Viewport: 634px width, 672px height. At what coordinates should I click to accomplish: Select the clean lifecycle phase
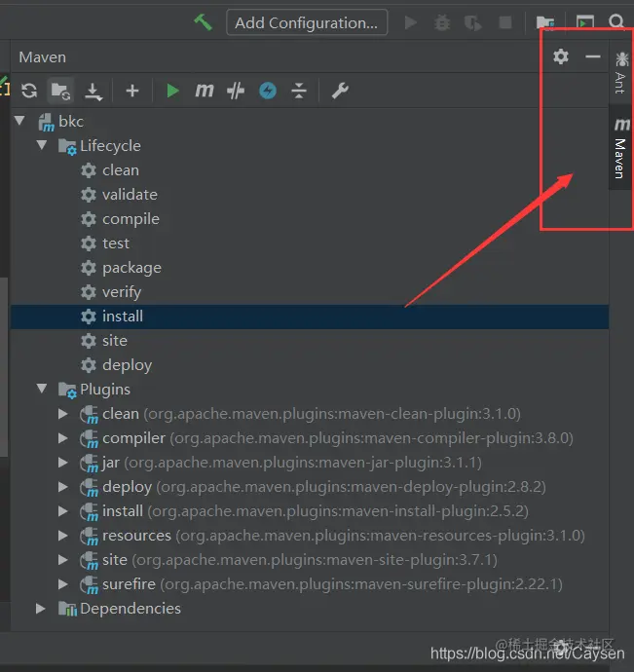[x=121, y=170]
